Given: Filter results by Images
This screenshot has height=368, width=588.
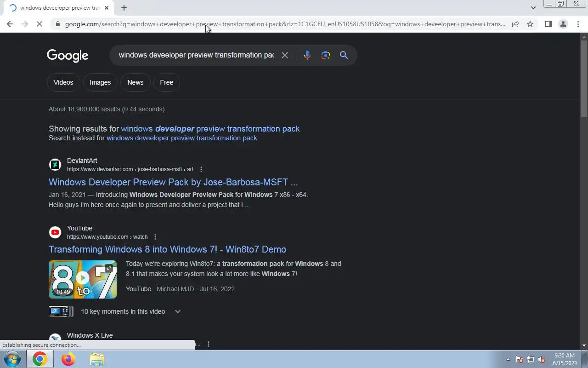Looking at the screenshot, I should [x=100, y=82].
